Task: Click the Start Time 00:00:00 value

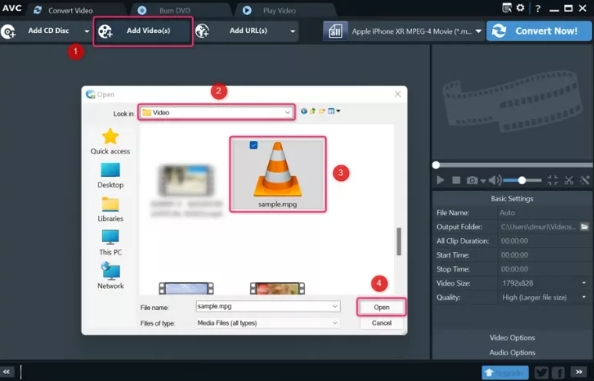Action: 514,255
